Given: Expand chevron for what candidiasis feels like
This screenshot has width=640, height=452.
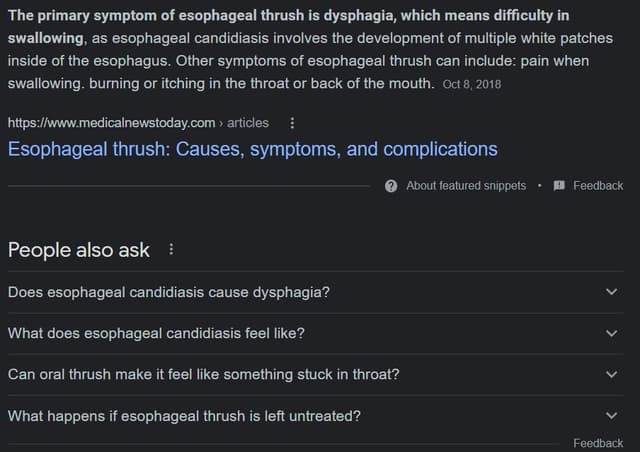Looking at the screenshot, I should click(612, 333).
